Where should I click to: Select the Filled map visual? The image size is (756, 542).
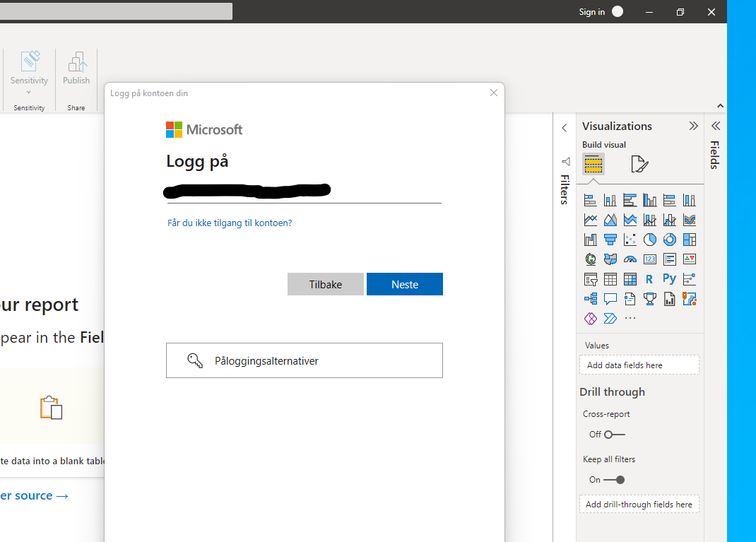(x=610, y=259)
